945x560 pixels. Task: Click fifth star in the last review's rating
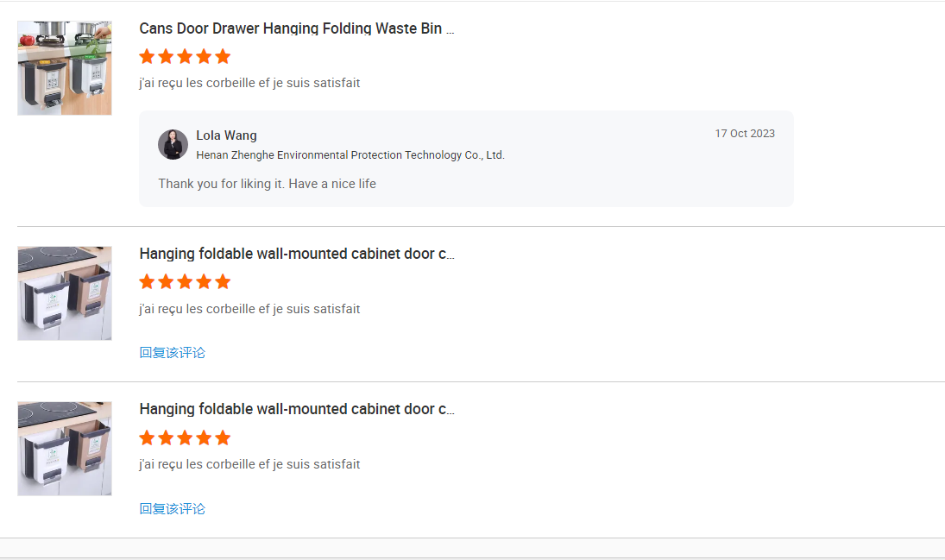click(223, 437)
